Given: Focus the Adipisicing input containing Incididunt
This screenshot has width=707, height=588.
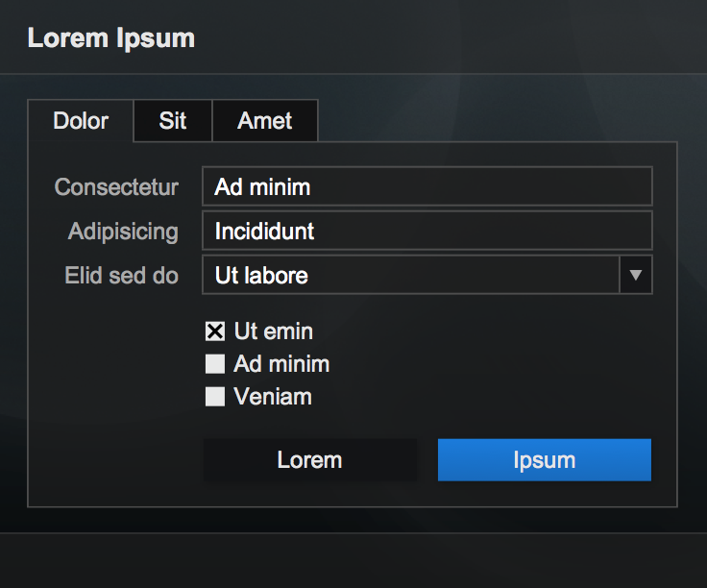Looking at the screenshot, I should point(427,232).
